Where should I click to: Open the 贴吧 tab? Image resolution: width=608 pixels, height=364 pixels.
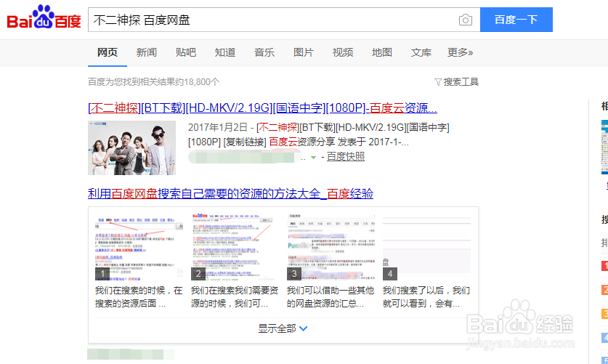[186, 52]
